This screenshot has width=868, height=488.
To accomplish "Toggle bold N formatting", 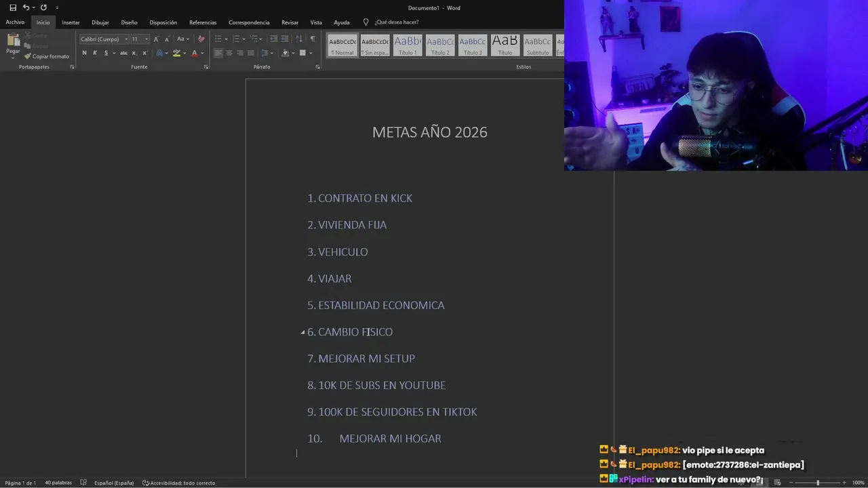I will (84, 53).
